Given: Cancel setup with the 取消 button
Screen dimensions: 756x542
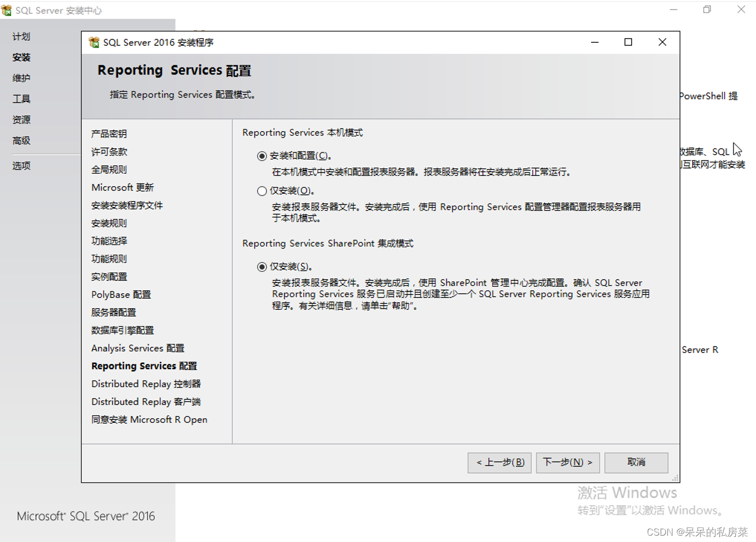Looking at the screenshot, I should point(636,462).
